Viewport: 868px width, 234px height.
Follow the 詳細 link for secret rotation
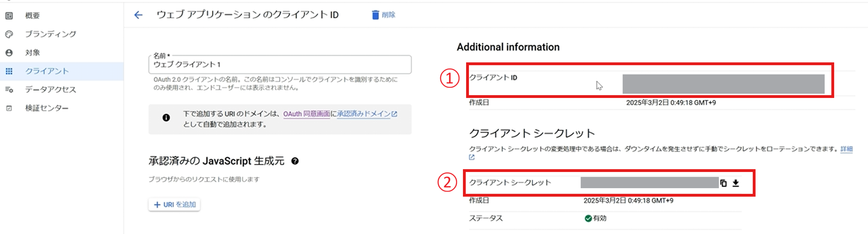tap(846, 149)
